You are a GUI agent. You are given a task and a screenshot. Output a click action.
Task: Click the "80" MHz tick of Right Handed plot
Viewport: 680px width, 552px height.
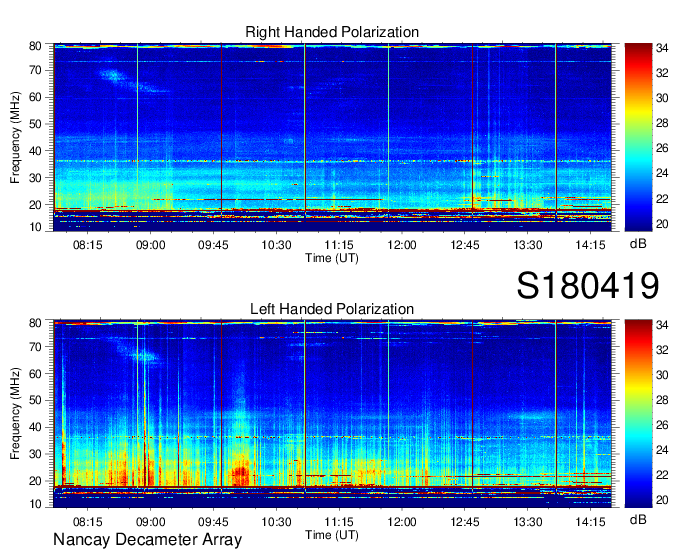coord(36,46)
